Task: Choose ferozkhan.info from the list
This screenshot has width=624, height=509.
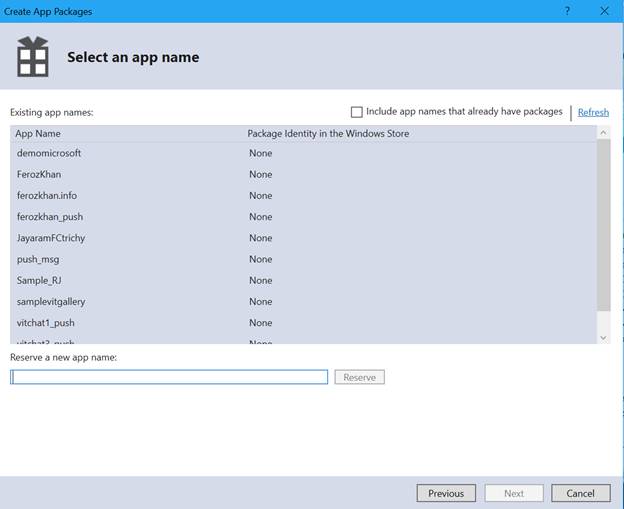Action: click(47, 195)
